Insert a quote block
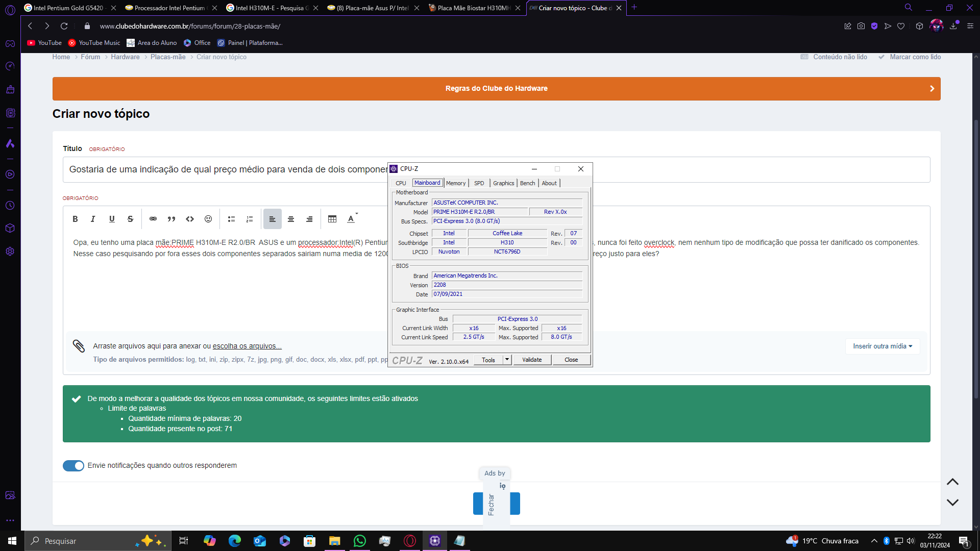The image size is (980, 551). (x=171, y=219)
